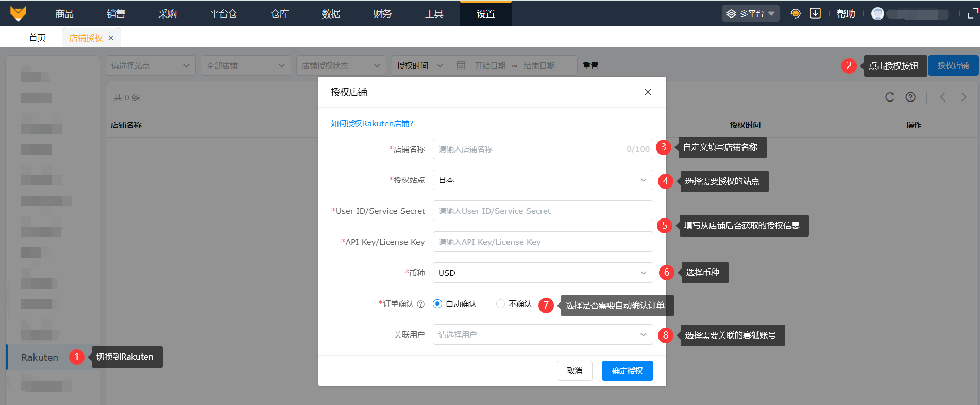Screen dimensions: 980x405
Task: Select the 自动确认 radio option
Action: pyautogui.click(x=437, y=304)
